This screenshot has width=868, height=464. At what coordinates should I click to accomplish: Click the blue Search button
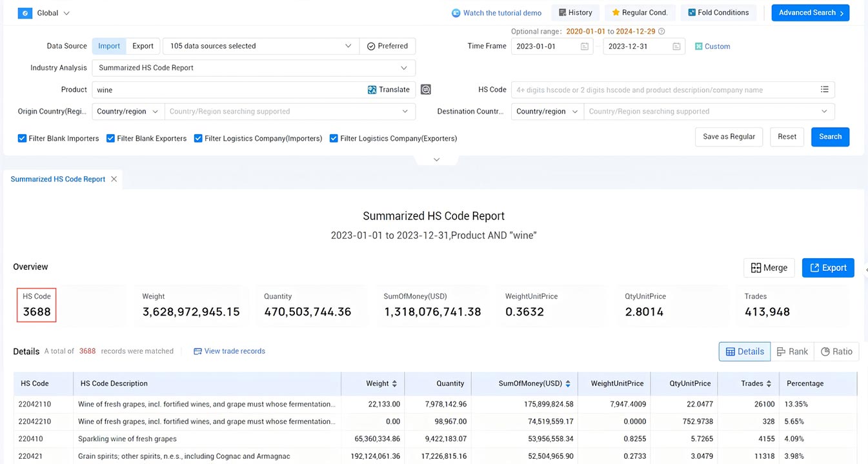[830, 137]
